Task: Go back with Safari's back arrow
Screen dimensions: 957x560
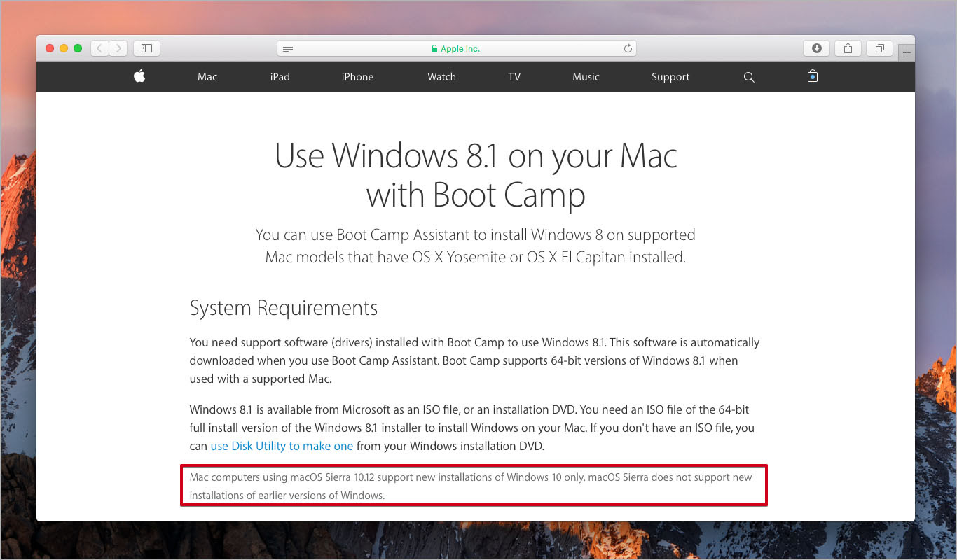Action: click(100, 48)
